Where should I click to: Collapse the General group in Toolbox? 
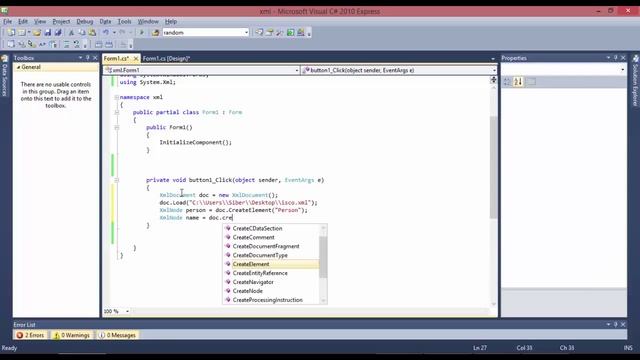[x=19, y=67]
